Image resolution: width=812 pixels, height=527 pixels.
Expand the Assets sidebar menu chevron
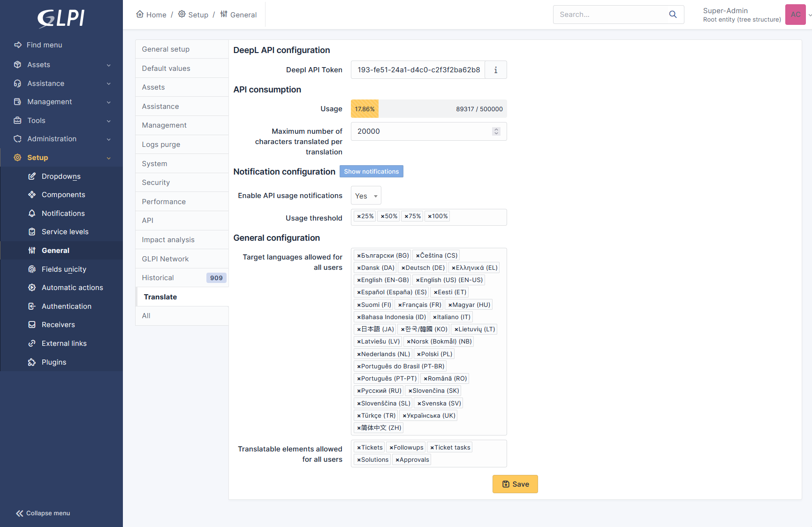tap(109, 65)
